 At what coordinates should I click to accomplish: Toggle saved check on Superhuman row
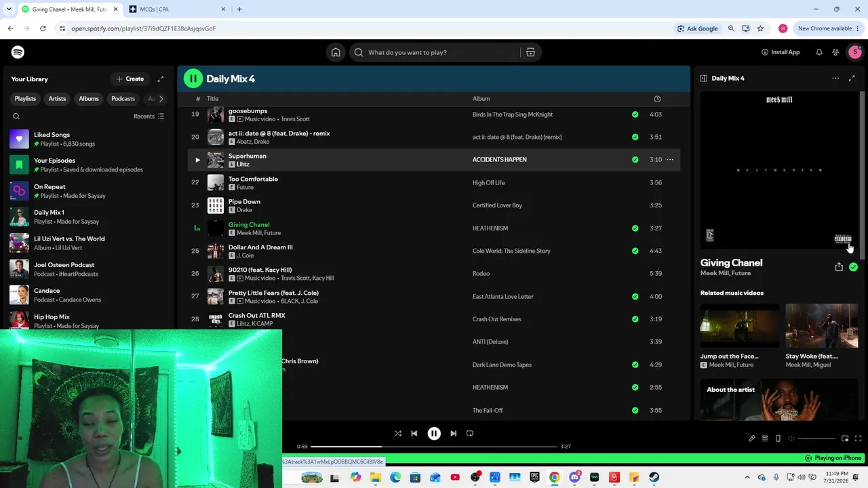[x=635, y=160]
